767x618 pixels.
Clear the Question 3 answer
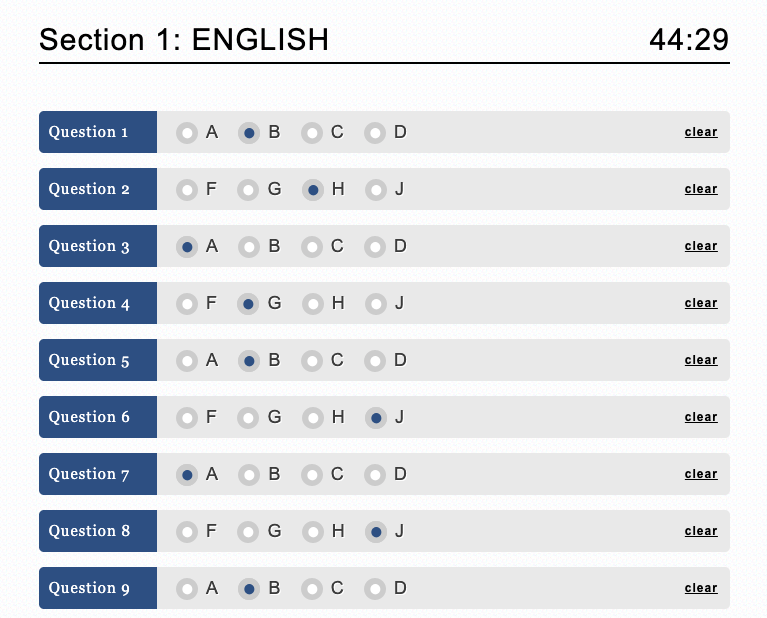click(x=701, y=246)
